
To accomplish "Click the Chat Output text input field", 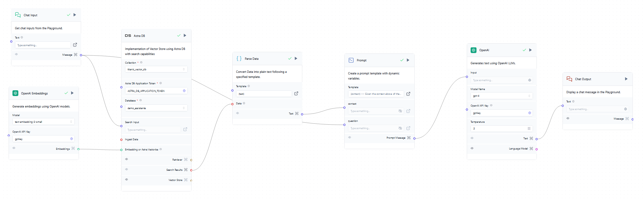I will tap(595, 109).
